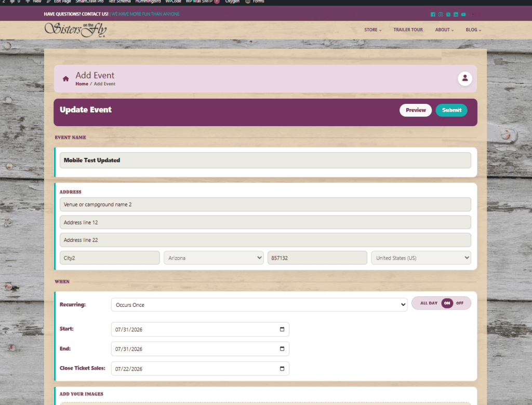Open Hummingbird admin menu
Viewport: 532px width, 405px height.
[148, 2]
